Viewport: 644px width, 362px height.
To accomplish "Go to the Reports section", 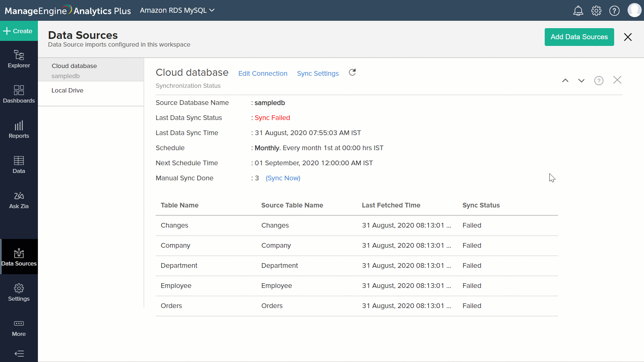I will point(19,129).
